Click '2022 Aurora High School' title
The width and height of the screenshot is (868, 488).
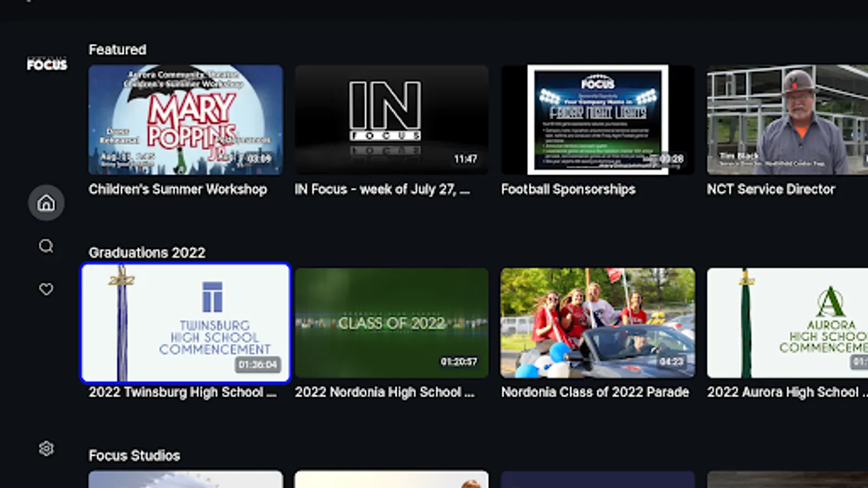pos(787,392)
